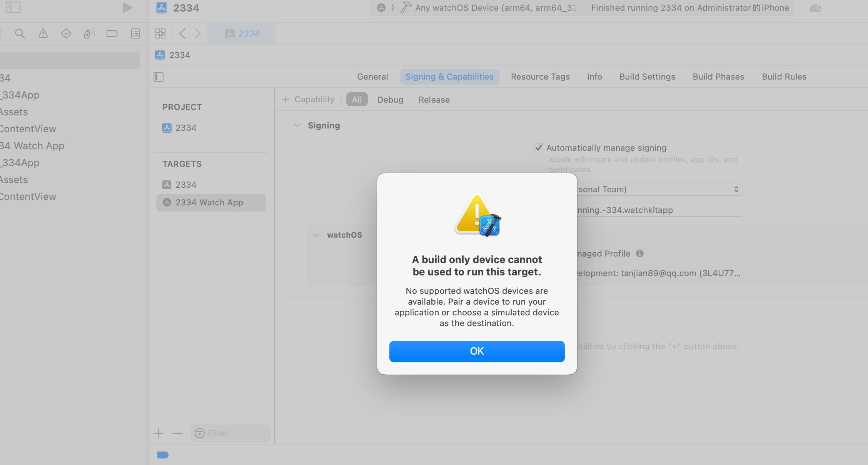
Task: Uncheck Automatically manage signing
Action: (x=538, y=148)
